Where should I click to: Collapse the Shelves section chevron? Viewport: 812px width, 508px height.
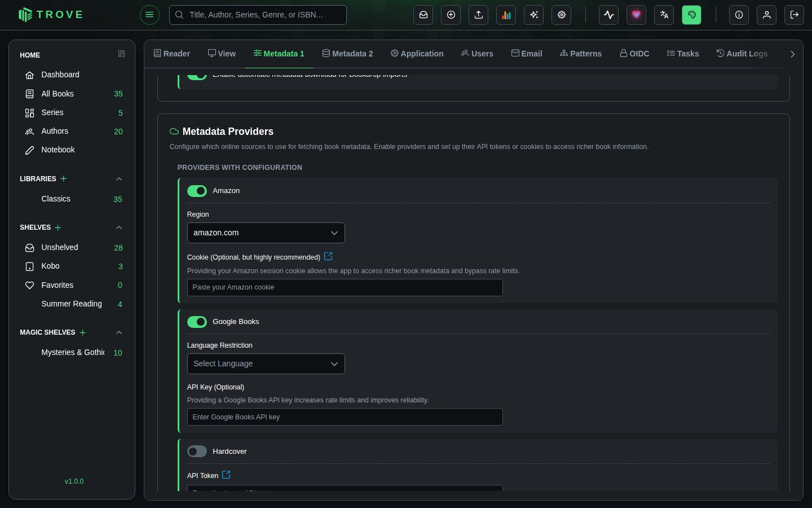(119, 227)
